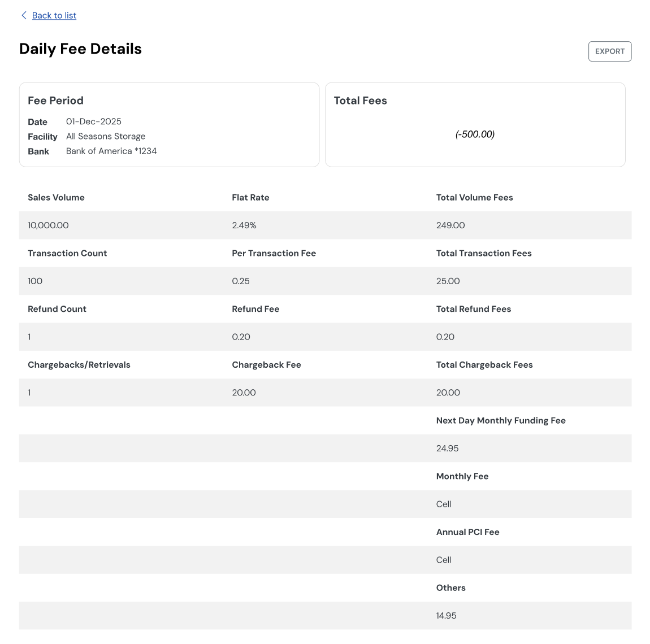Image resolution: width=650 pixels, height=644 pixels.
Task: Select the facility name All Seasons Storage
Action: pos(106,136)
